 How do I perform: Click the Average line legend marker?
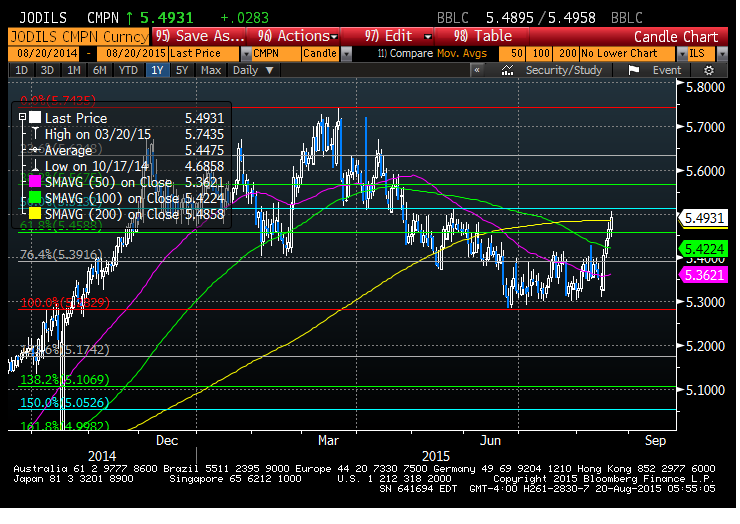pos(38,149)
